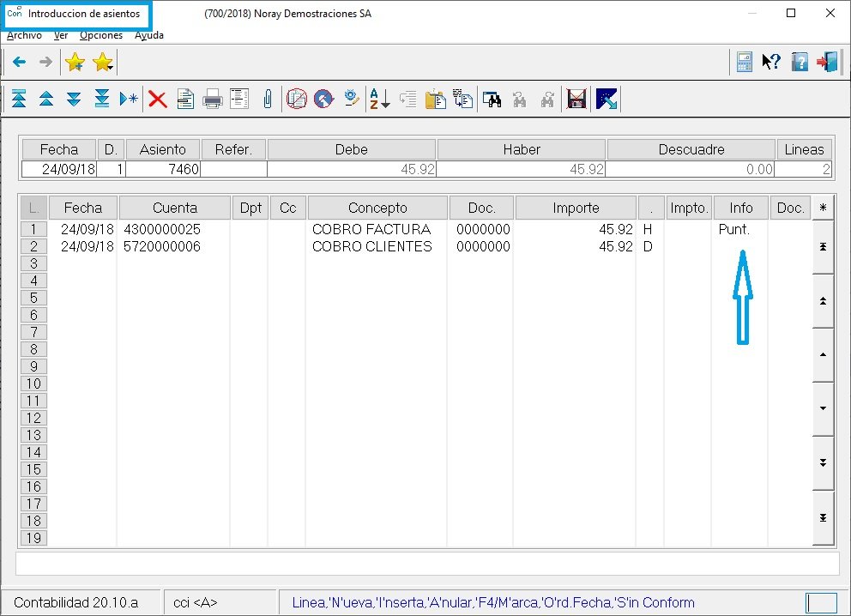The width and height of the screenshot is (851, 616).
Task: Click the COBRO FACTURA concept cell
Action: [x=371, y=229]
